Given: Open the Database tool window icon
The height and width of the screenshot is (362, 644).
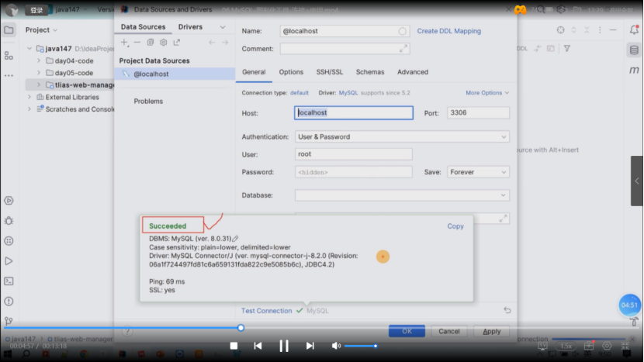Looking at the screenshot, I should pos(634,50).
